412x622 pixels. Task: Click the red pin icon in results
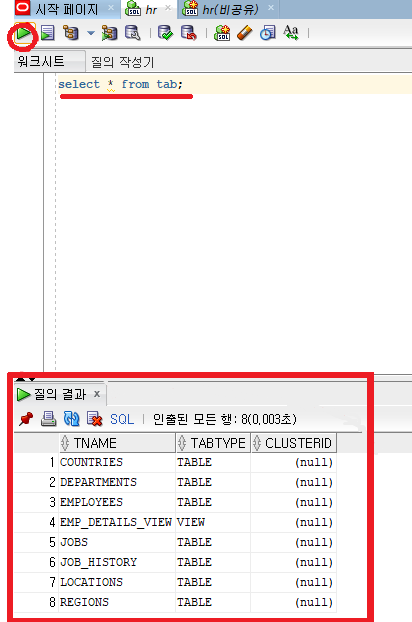click(x=26, y=419)
